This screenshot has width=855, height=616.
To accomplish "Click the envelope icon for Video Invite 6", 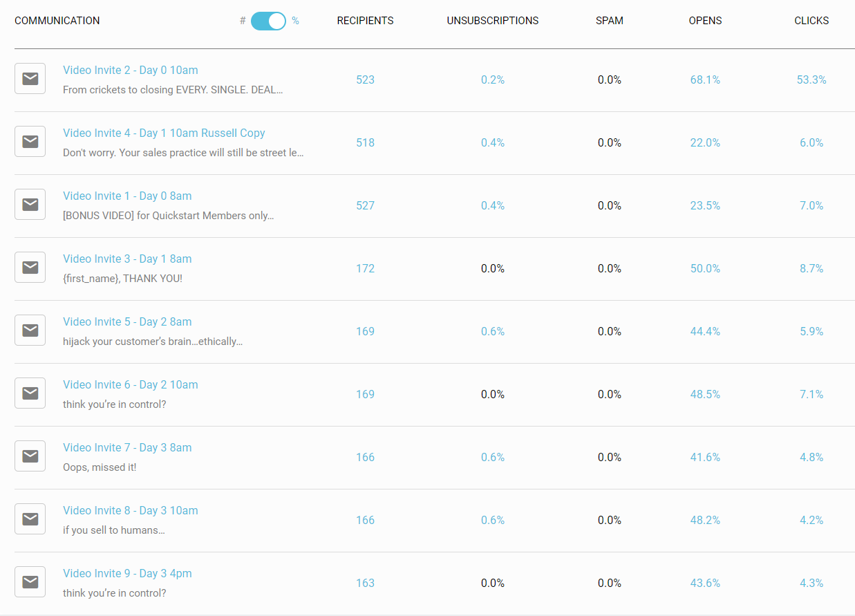I will (30, 393).
